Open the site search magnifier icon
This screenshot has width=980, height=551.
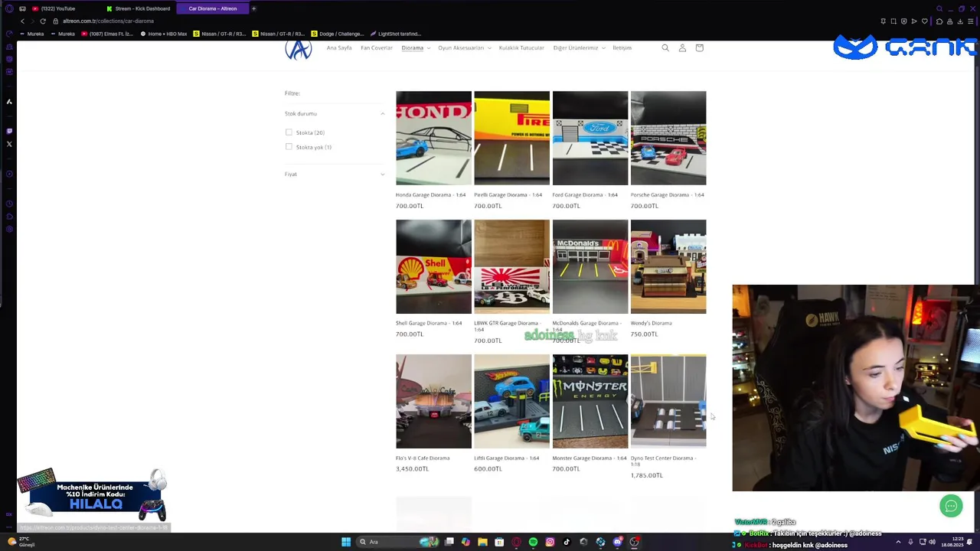point(665,48)
